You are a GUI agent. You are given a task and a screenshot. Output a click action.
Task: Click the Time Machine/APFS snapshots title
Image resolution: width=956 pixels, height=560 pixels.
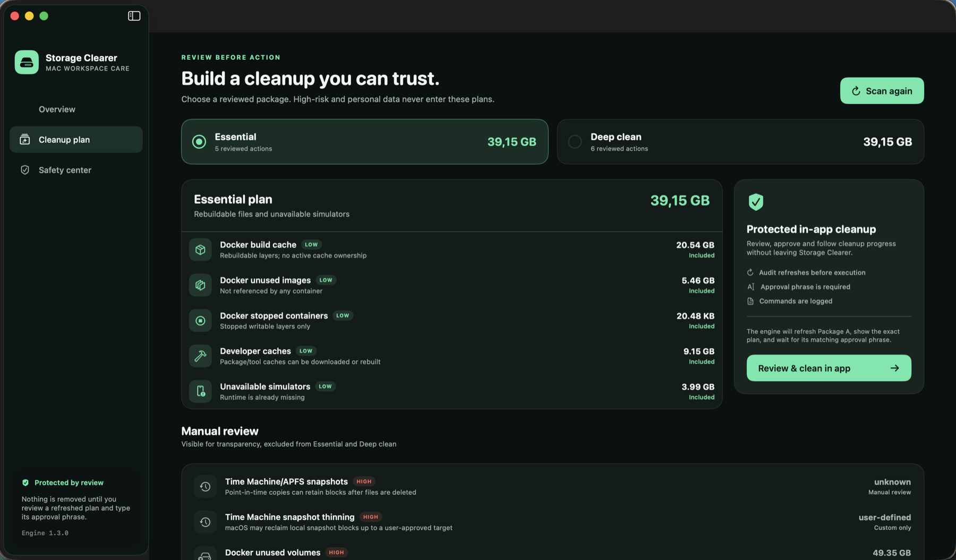point(286,482)
